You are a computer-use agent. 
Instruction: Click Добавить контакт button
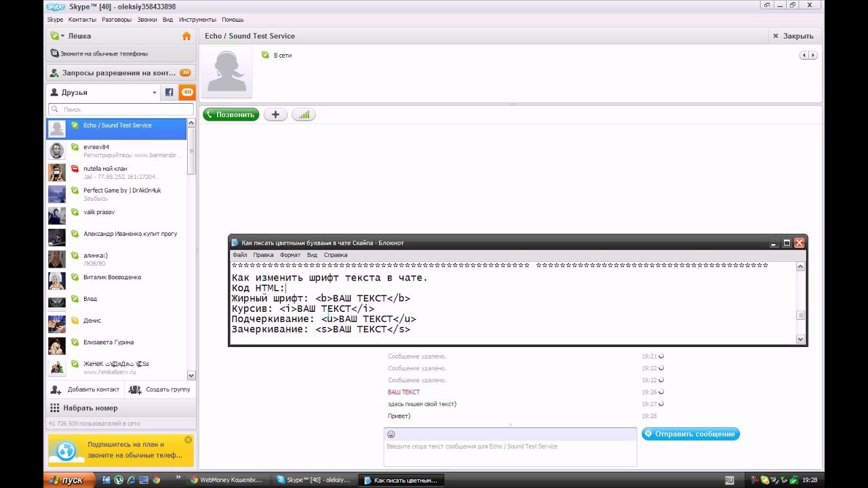tap(86, 390)
